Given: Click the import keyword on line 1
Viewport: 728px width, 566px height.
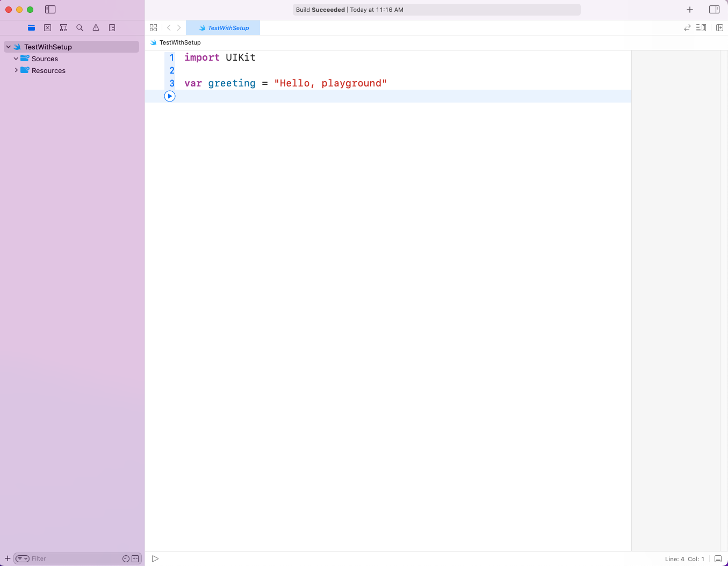Looking at the screenshot, I should point(202,57).
